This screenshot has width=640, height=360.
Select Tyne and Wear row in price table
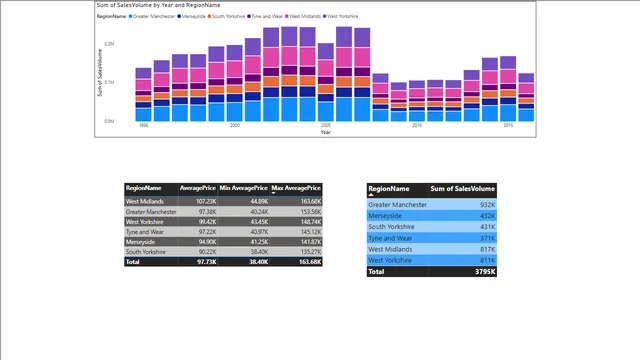223,232
